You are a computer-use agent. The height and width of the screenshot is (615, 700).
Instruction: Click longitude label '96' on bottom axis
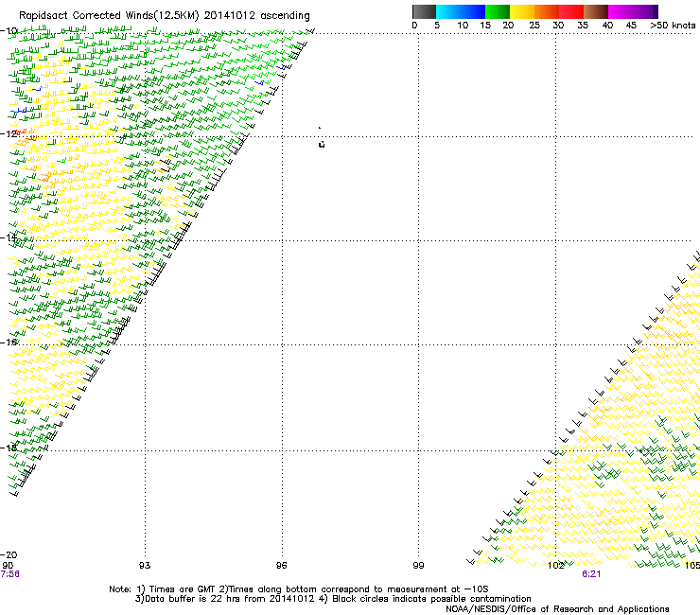click(281, 566)
